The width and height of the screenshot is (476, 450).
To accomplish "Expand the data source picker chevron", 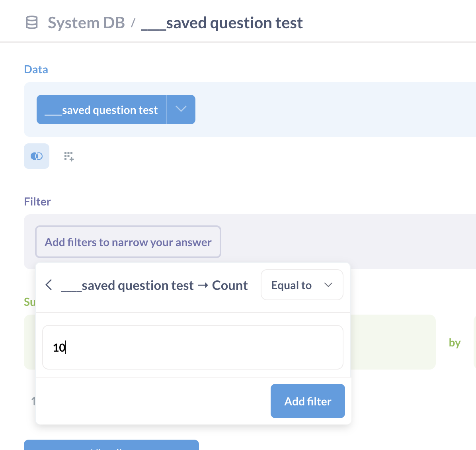I will pyautogui.click(x=181, y=110).
